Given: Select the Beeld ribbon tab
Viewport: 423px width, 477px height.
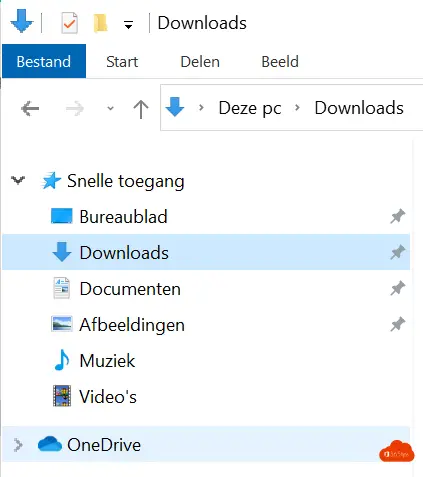Looking at the screenshot, I should [x=280, y=62].
